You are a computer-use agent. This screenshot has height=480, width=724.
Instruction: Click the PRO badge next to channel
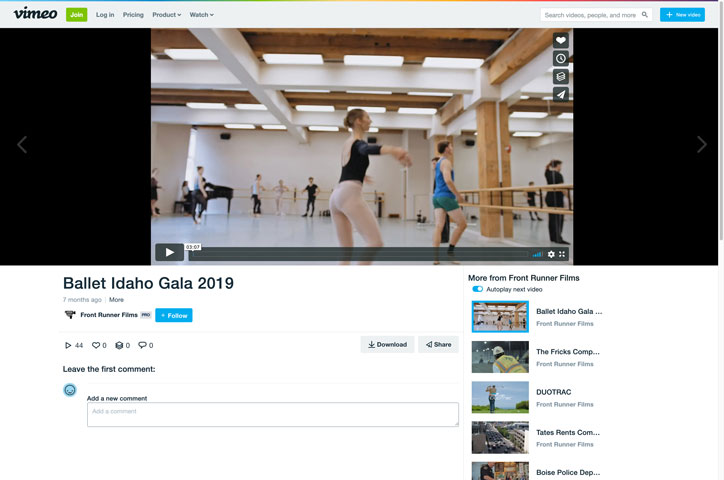coord(146,315)
